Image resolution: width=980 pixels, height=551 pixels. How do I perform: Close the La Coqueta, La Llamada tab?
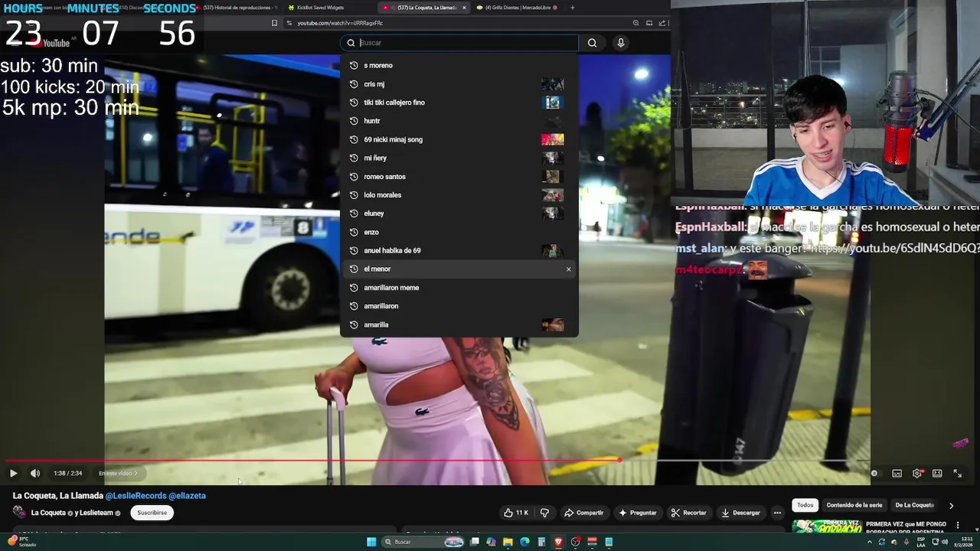point(464,8)
